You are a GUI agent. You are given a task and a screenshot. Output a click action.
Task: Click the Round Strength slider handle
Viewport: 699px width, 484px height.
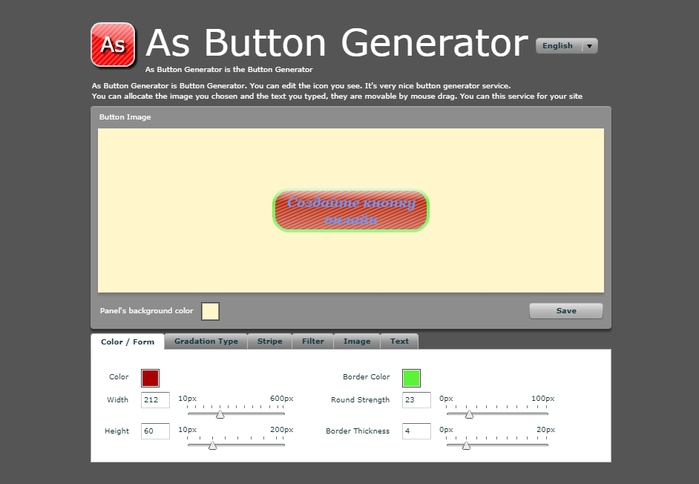coord(469,414)
